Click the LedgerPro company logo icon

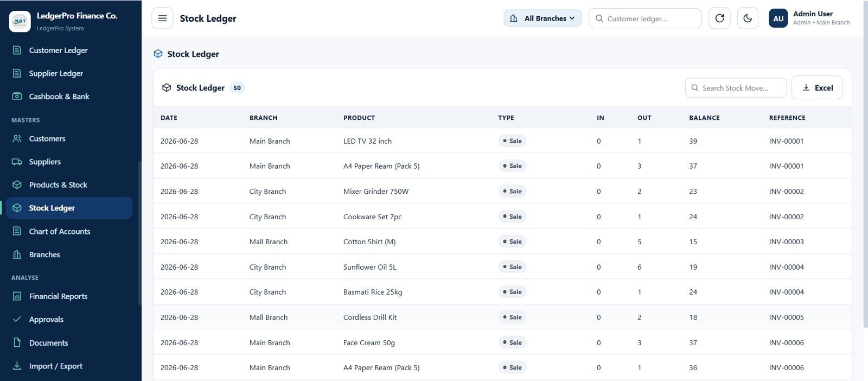[20, 21]
